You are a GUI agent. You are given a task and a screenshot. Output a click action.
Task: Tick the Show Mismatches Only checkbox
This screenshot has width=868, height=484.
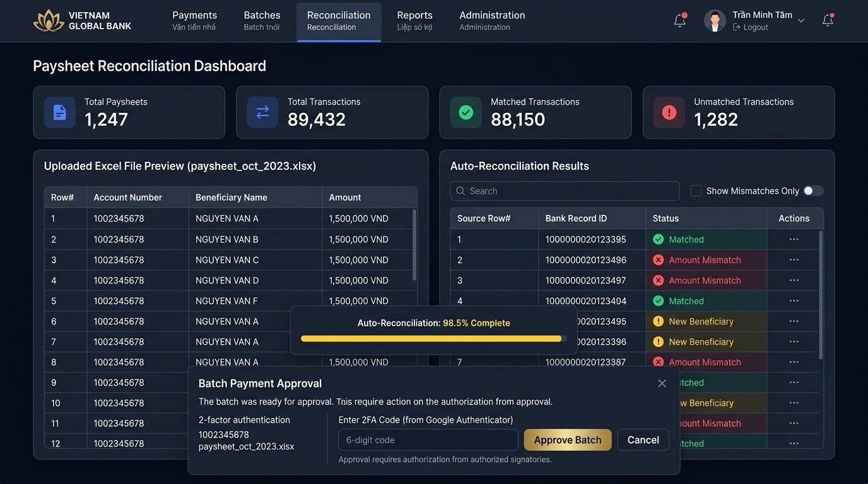(696, 191)
